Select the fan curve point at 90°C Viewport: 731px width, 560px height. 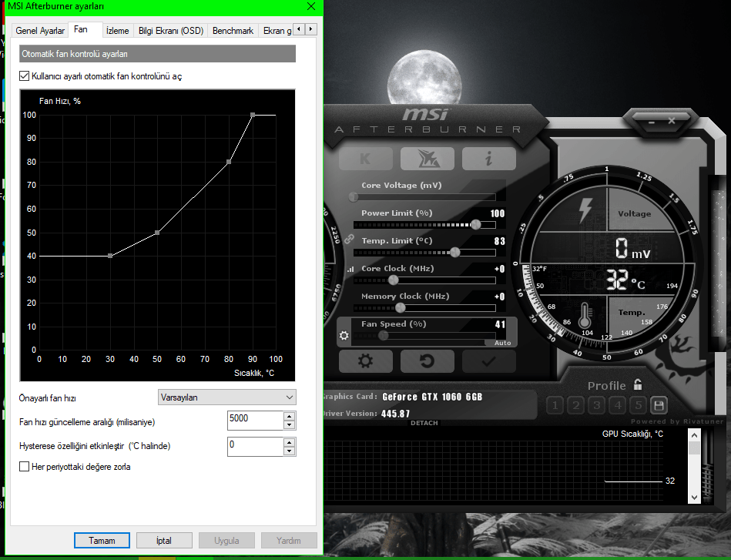tap(252, 115)
